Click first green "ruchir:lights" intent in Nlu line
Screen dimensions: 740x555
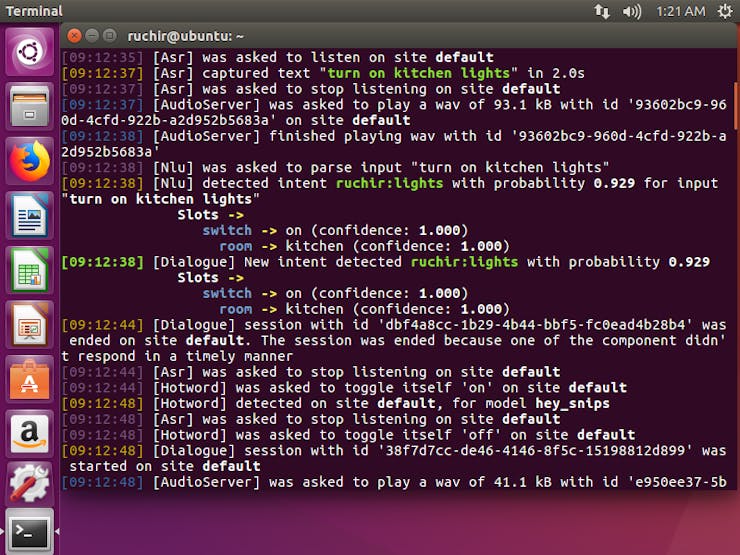(x=389, y=183)
